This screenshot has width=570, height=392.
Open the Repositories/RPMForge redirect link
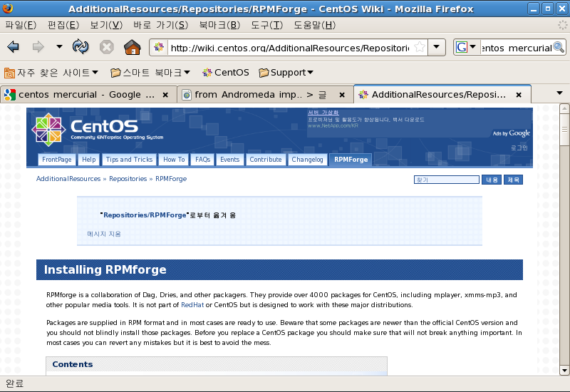145,215
